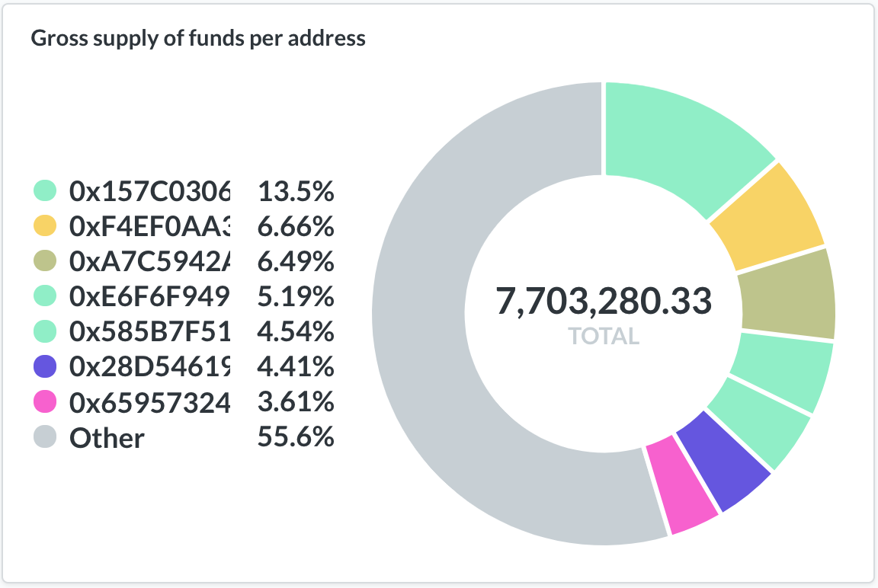Click the 55.6% legend value
878x588 pixels.
[296, 437]
